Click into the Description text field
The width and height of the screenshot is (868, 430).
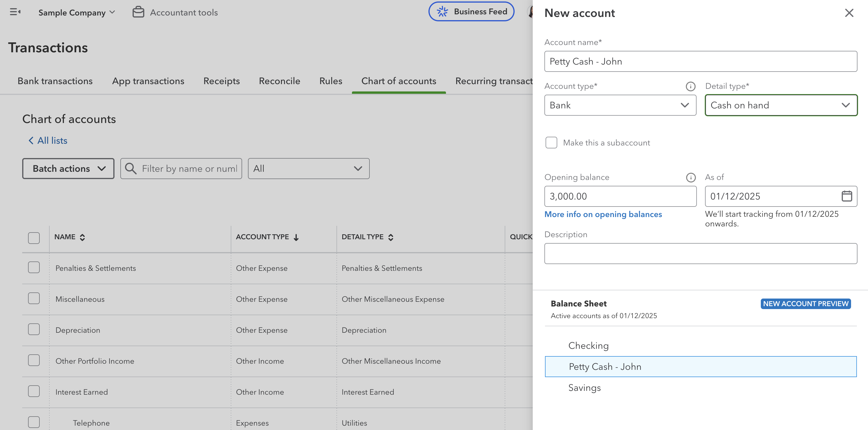[x=700, y=254]
